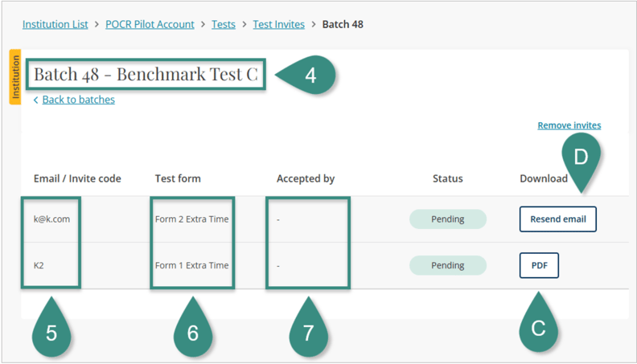Navigate to the Tests breadcrumb

[x=223, y=24]
